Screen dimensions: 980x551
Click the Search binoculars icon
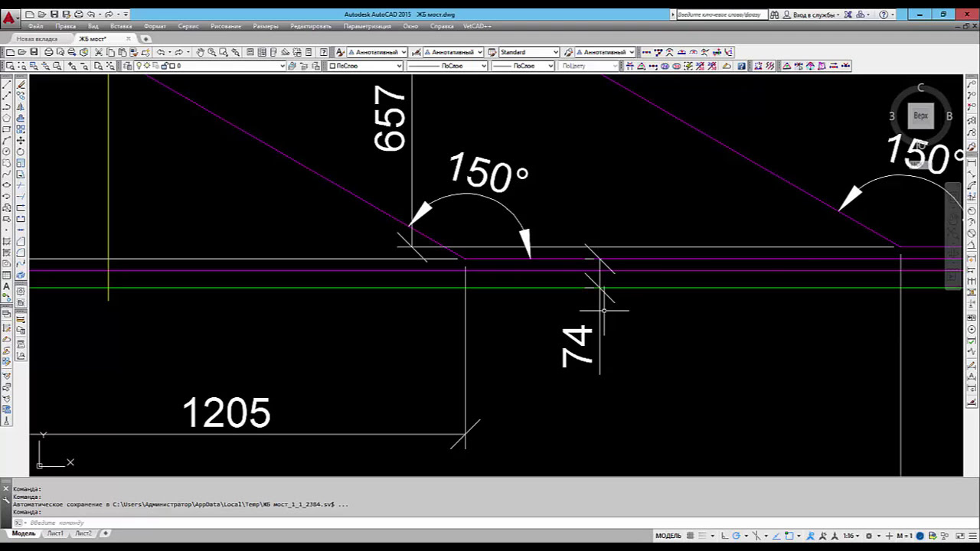pos(775,14)
